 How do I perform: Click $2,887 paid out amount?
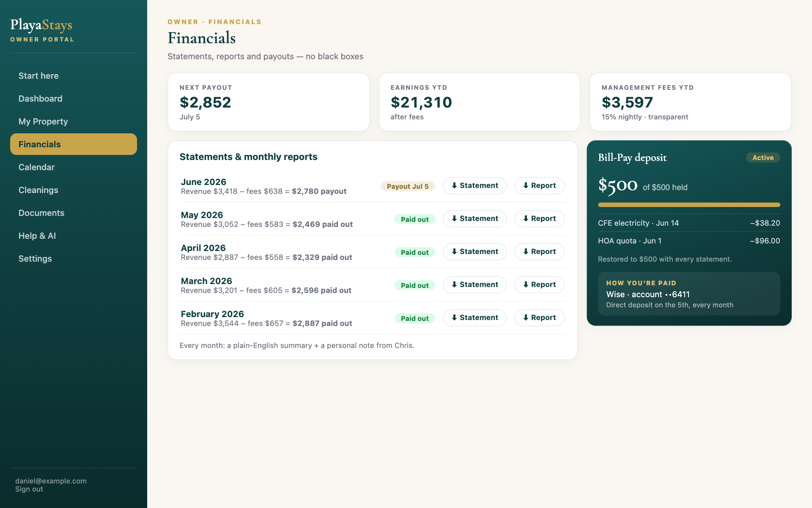[x=322, y=323]
